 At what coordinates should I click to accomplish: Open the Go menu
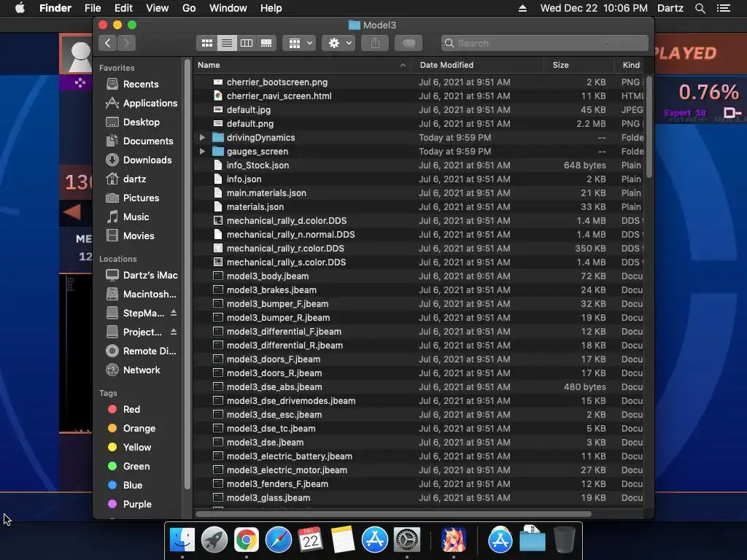coord(189,8)
